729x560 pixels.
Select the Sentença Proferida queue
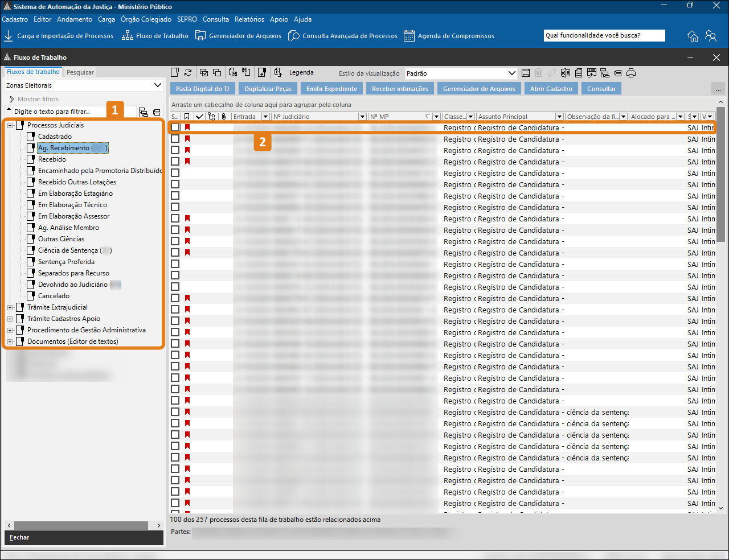point(66,262)
